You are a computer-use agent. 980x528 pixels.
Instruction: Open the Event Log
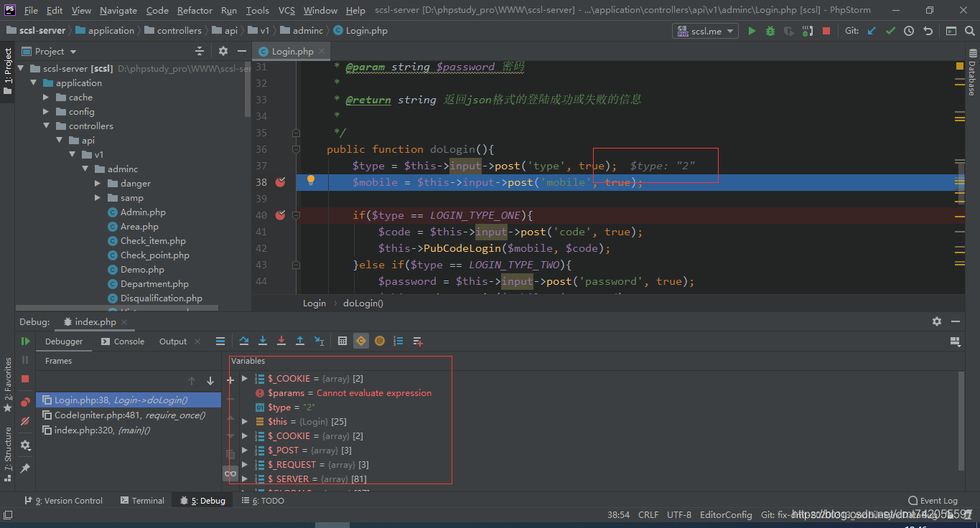tap(933, 501)
